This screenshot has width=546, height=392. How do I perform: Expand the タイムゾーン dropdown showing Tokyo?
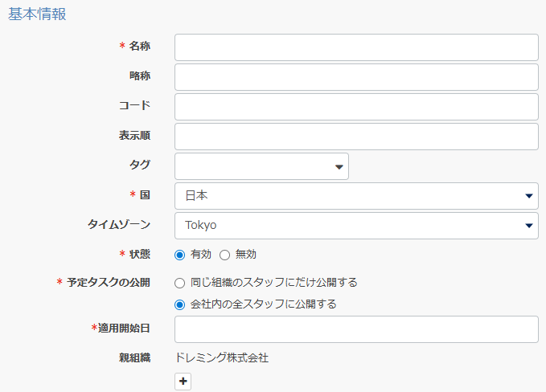[356, 226]
